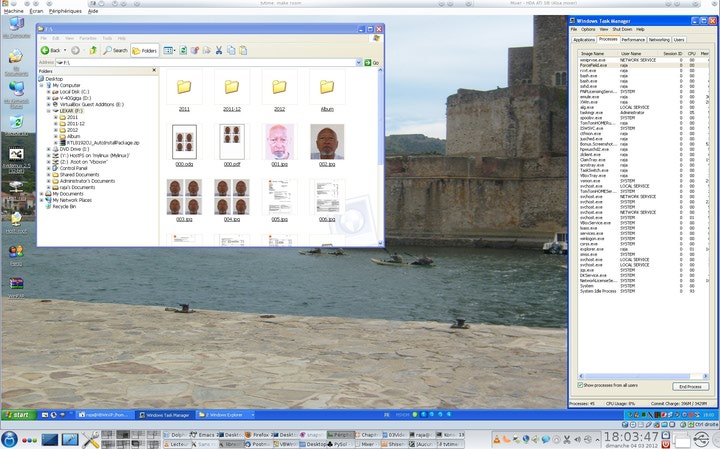
Task: Expand VirtualBox Guest Additions (E:) tree node
Action: 48,105
